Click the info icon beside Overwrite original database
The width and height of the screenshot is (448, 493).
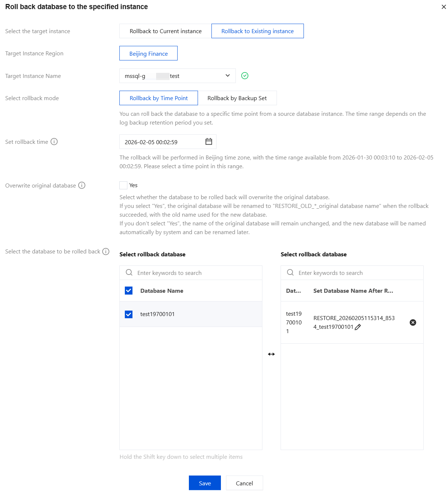(x=82, y=185)
